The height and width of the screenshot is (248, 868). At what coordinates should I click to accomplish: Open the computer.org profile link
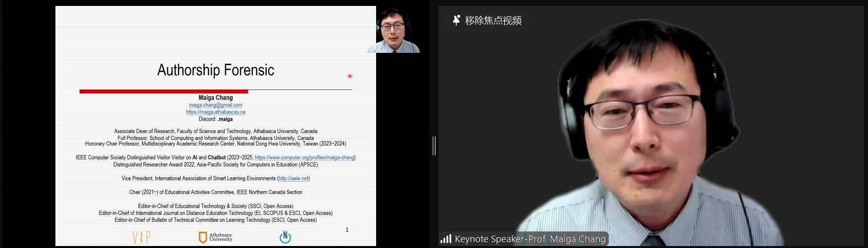tap(304, 158)
